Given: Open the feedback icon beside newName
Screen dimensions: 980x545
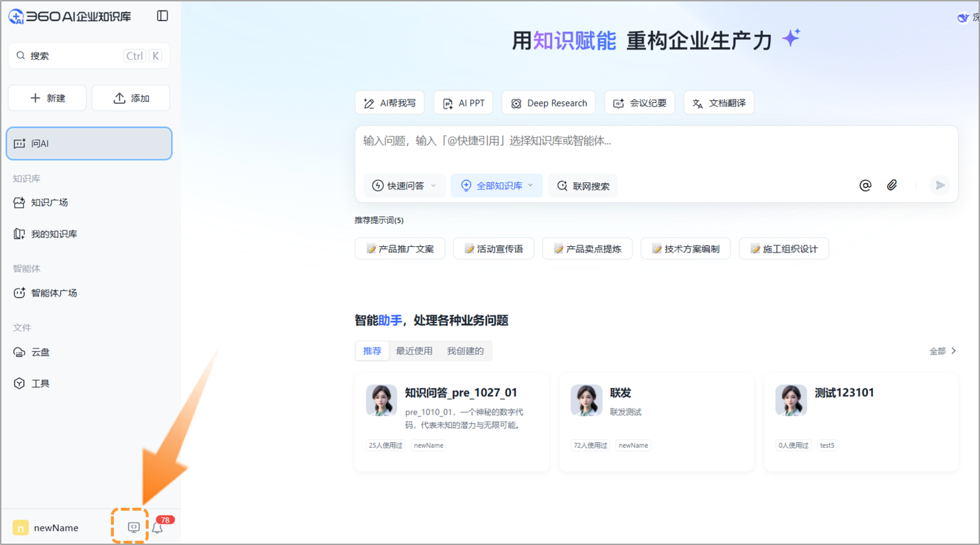Looking at the screenshot, I should 133,526.
